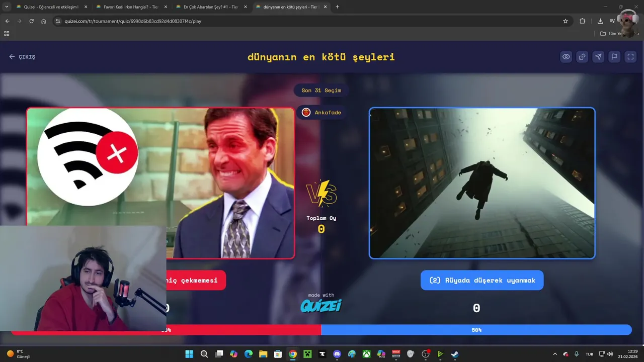Reload the current page
The width and height of the screenshot is (644, 362).
coord(31,21)
